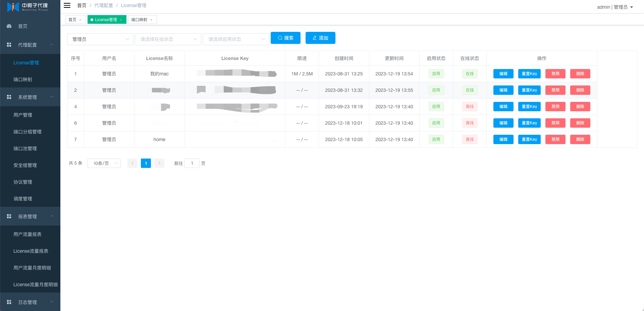The image size is (644, 311).
Task: Disable the home license with 禁用
Action: click(555, 139)
